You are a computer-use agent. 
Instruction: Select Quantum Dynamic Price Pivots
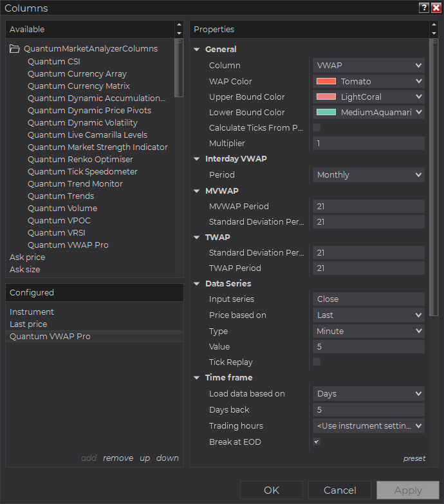[x=89, y=111]
